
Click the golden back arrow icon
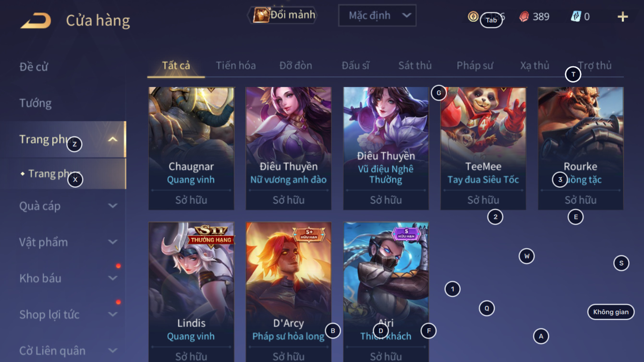(36, 21)
